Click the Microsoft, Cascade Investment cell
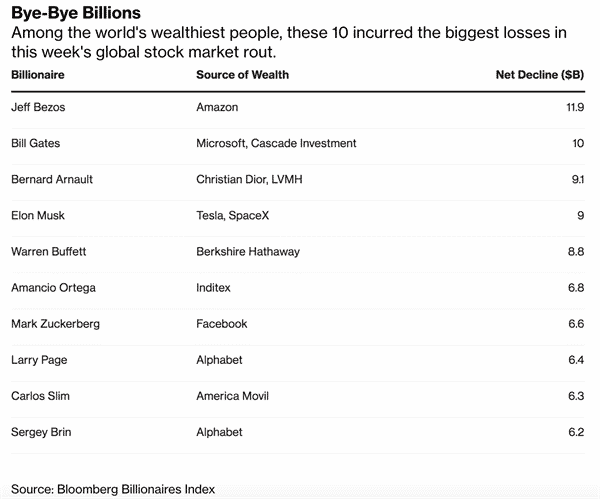The width and height of the screenshot is (600, 499). (276, 143)
